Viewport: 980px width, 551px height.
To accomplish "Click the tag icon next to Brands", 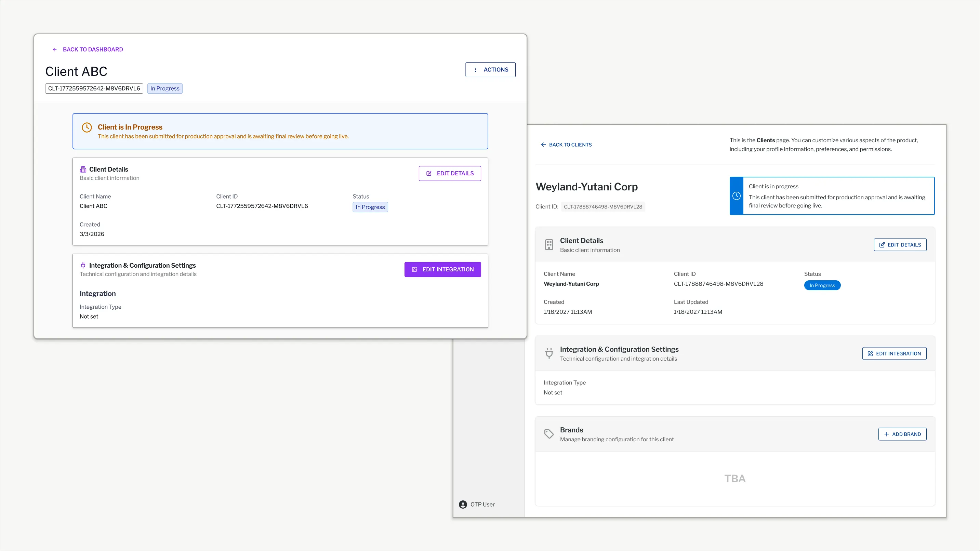I will (x=549, y=434).
